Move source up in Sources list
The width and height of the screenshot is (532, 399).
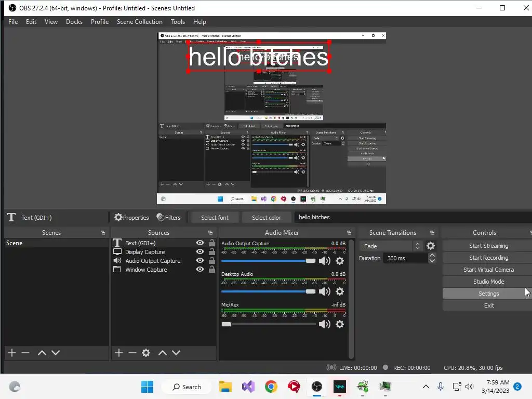click(x=163, y=353)
